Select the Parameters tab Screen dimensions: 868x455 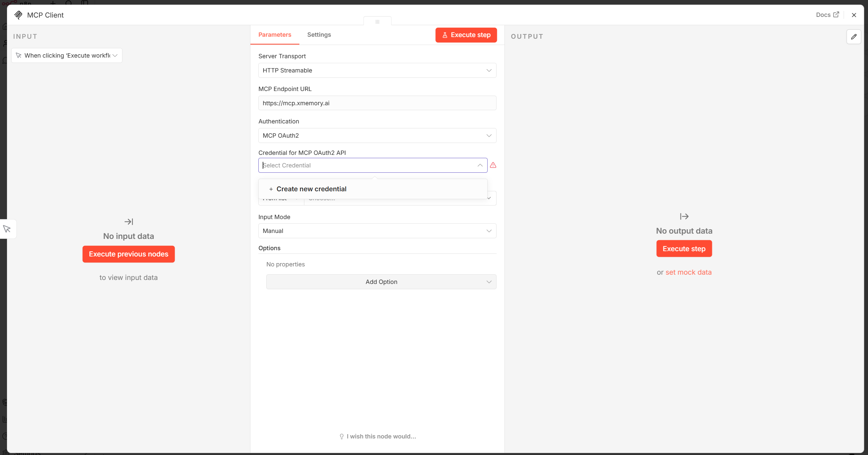pos(275,34)
